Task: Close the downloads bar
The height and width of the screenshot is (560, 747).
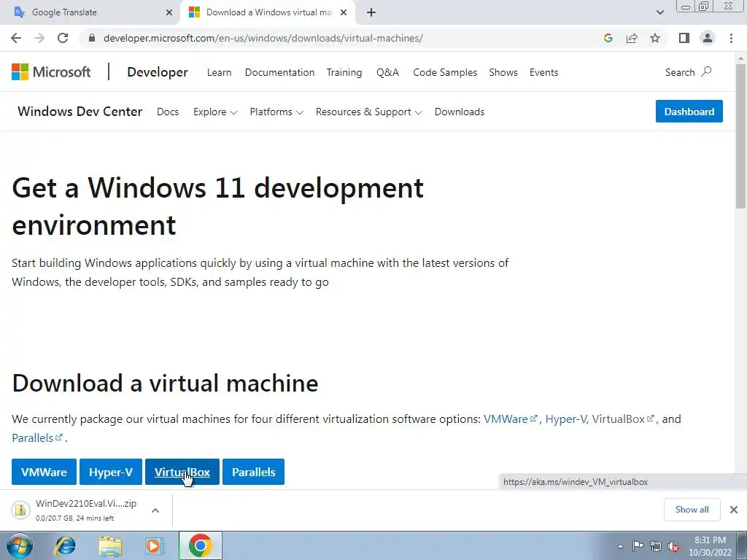Action: [734, 510]
